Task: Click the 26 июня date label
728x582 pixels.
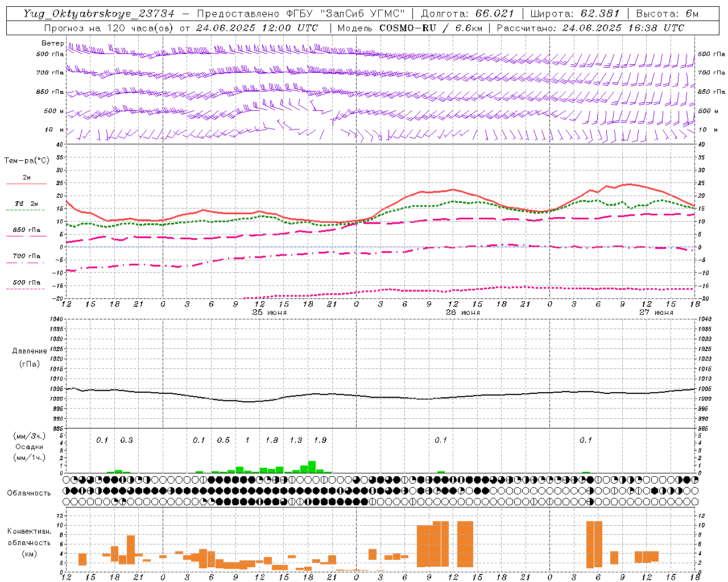Action: 462,312
